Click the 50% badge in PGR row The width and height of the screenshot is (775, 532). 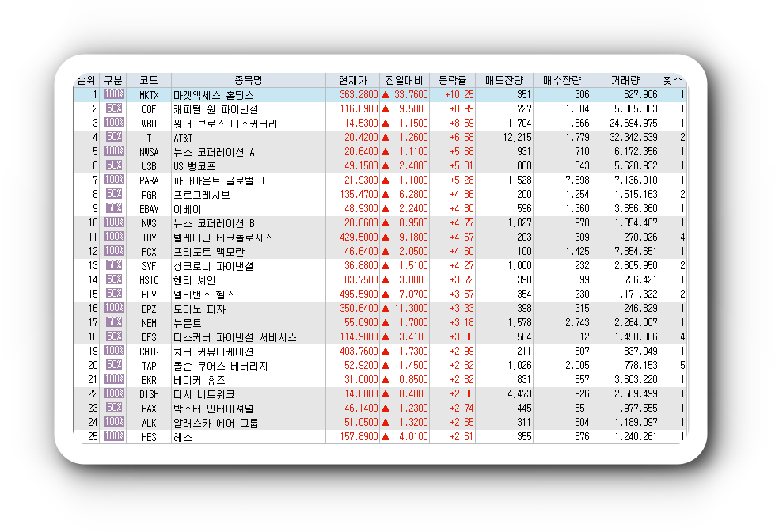[114, 193]
